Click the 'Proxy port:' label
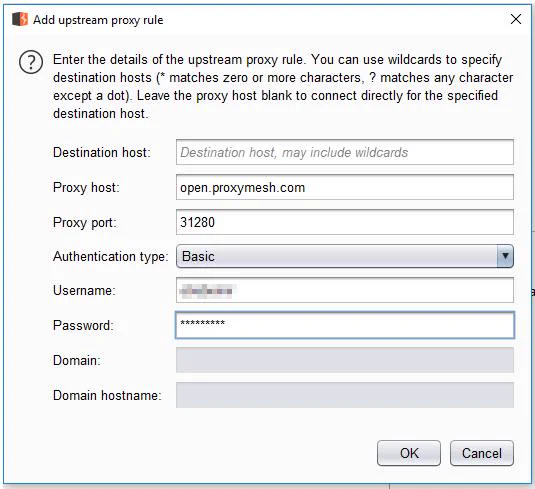Viewport: 535px width, 489px height. pos(85,222)
